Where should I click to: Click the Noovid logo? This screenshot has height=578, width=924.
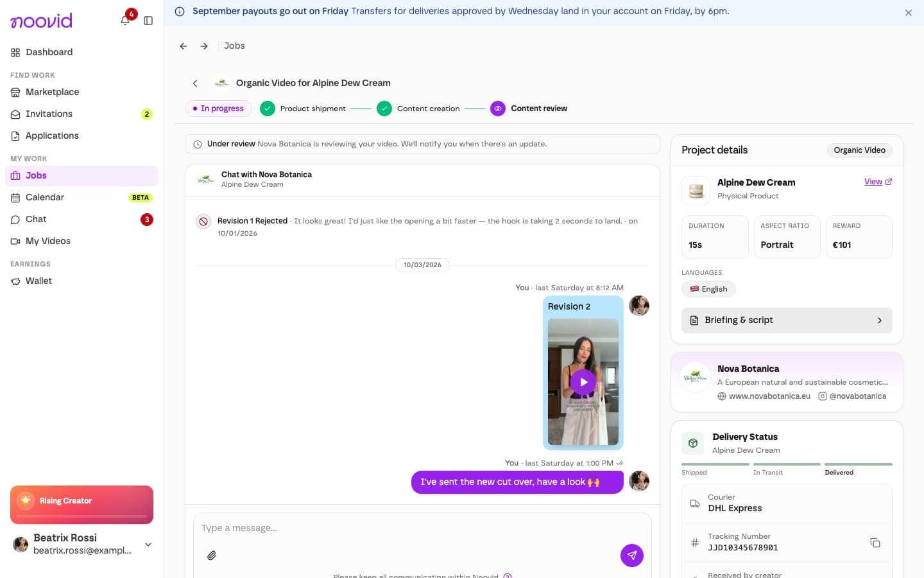41,21
